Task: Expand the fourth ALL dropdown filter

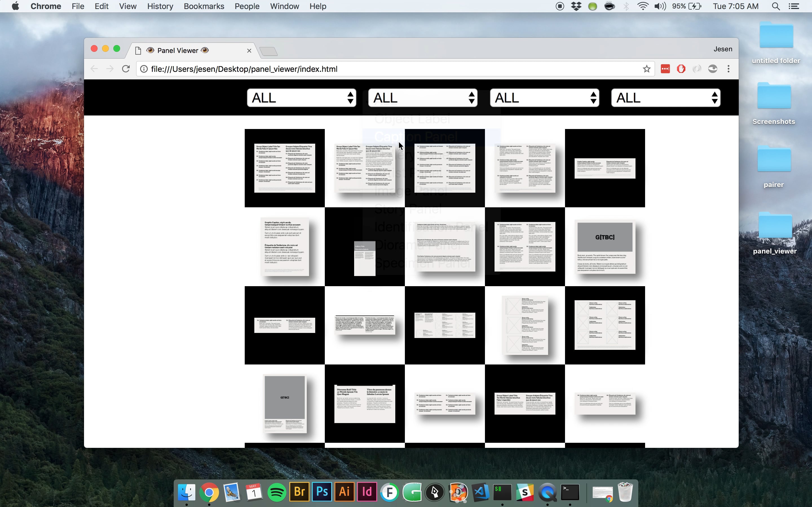Action: 665,98
